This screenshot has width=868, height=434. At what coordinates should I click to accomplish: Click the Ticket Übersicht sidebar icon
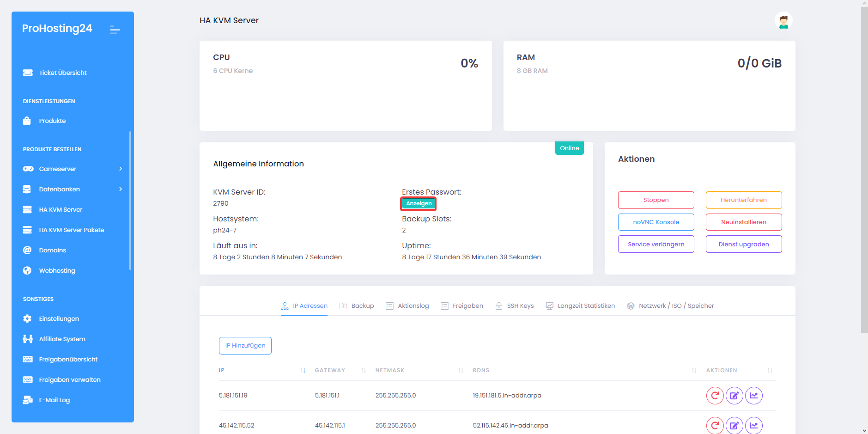coord(28,73)
